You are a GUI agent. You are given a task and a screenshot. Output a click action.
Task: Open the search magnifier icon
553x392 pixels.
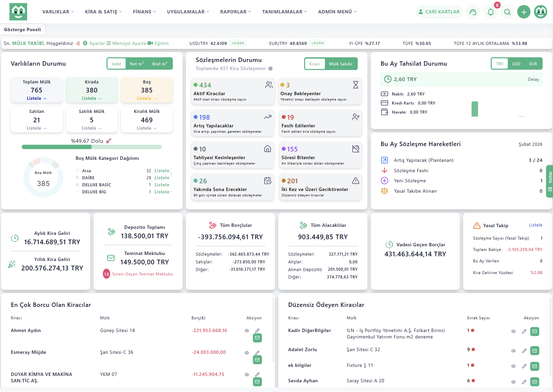[507, 12]
